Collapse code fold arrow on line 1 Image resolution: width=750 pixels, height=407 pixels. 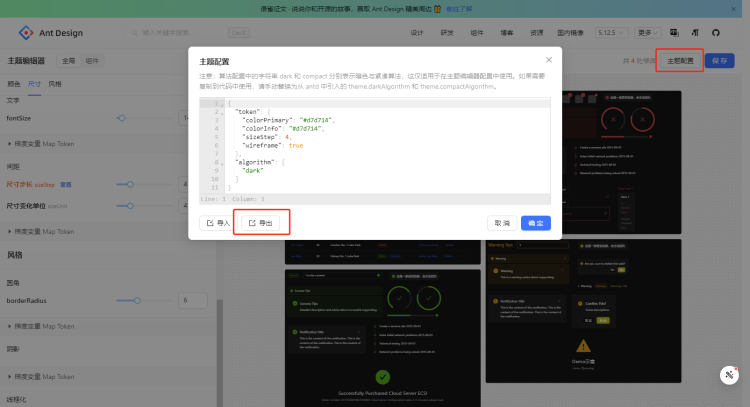pyautogui.click(x=222, y=105)
